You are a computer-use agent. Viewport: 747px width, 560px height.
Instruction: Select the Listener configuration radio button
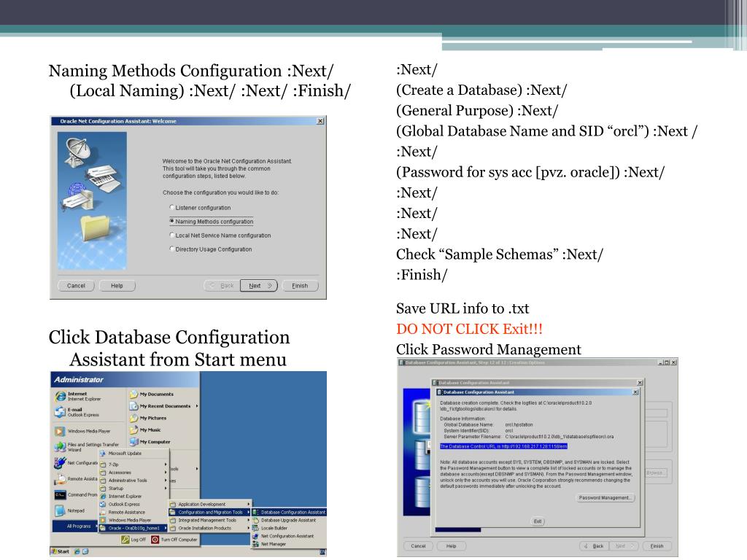172,207
